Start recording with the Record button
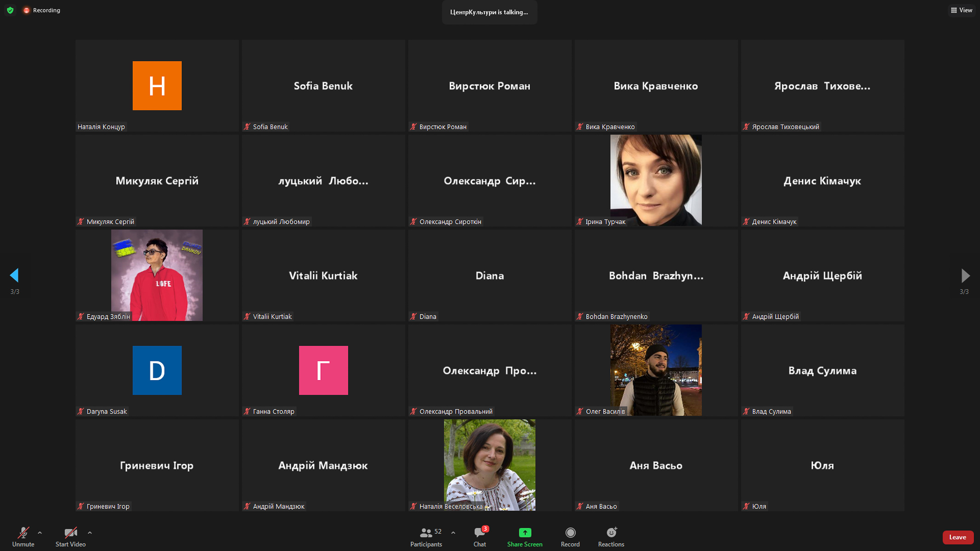This screenshot has width=980, height=551. coord(570,536)
